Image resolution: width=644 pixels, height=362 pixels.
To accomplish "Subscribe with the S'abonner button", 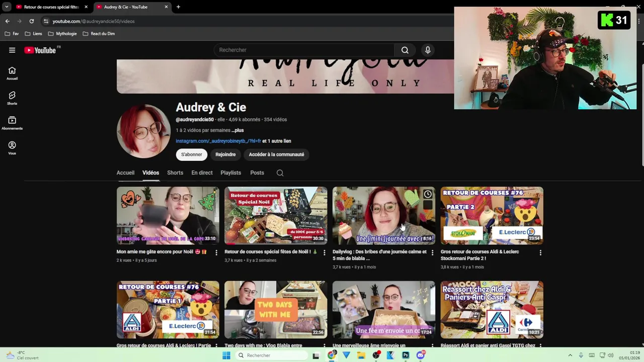I will (192, 154).
